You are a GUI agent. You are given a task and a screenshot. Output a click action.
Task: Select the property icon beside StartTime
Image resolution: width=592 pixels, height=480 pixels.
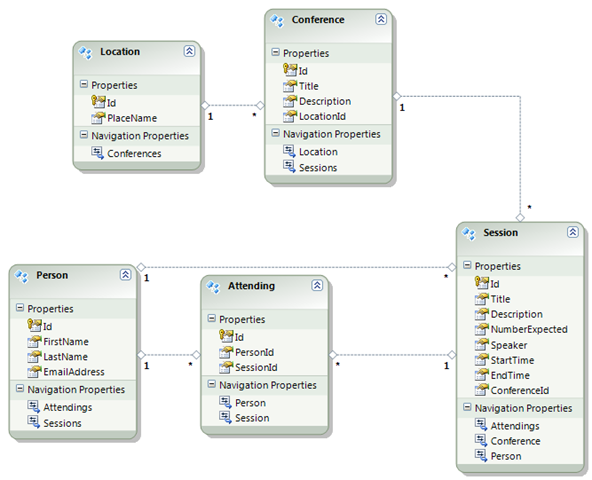pos(482,360)
